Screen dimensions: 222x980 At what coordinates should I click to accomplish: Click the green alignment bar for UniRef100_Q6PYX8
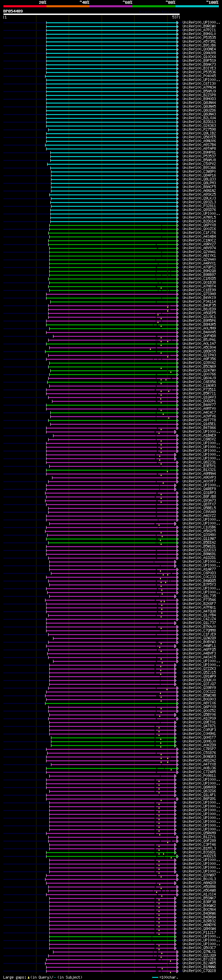pos(113,225)
